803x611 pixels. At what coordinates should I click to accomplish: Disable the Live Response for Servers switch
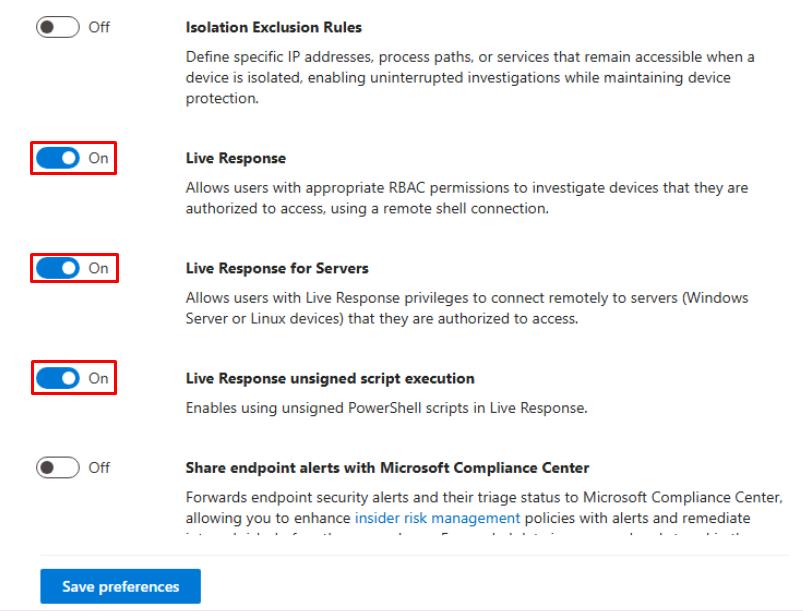pyautogui.click(x=59, y=268)
